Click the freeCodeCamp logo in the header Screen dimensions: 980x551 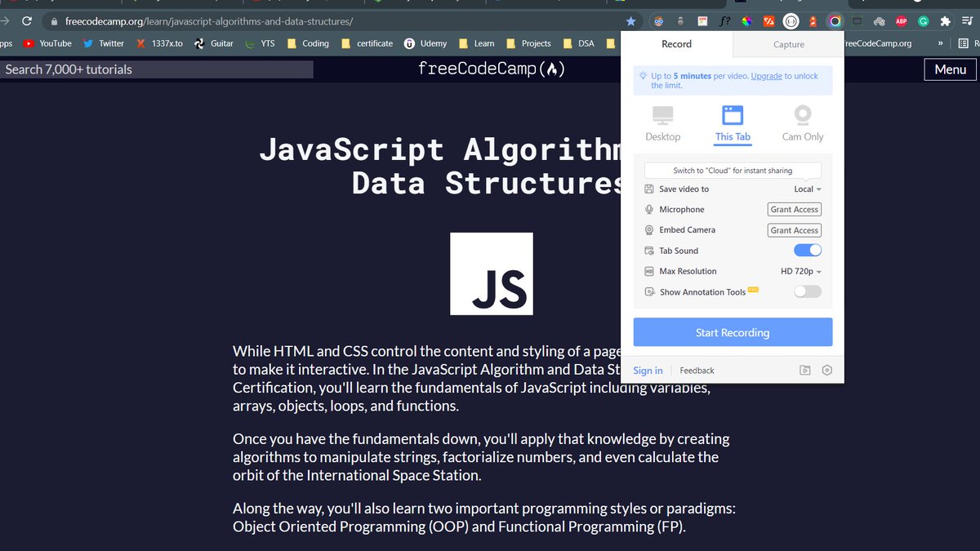pyautogui.click(x=491, y=69)
